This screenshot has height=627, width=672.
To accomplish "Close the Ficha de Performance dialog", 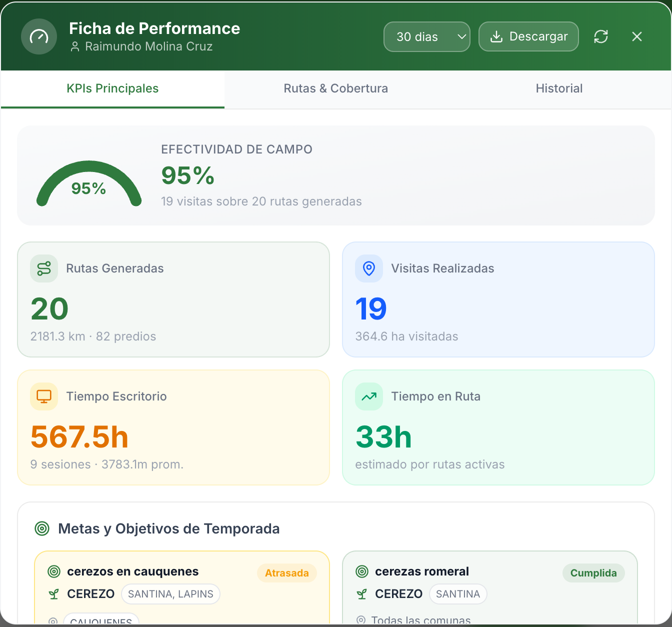I will point(637,36).
